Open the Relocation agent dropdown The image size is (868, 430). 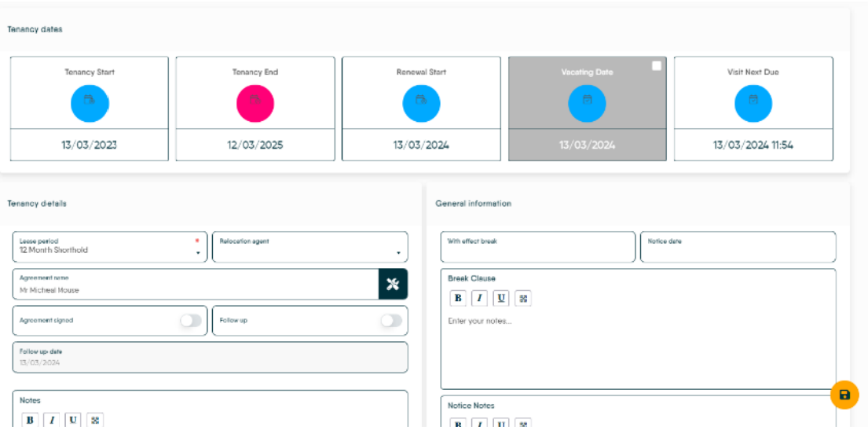coord(309,248)
